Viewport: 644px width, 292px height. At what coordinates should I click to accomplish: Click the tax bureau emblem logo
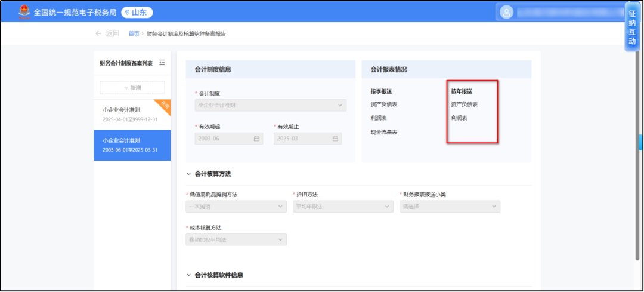pos(24,12)
